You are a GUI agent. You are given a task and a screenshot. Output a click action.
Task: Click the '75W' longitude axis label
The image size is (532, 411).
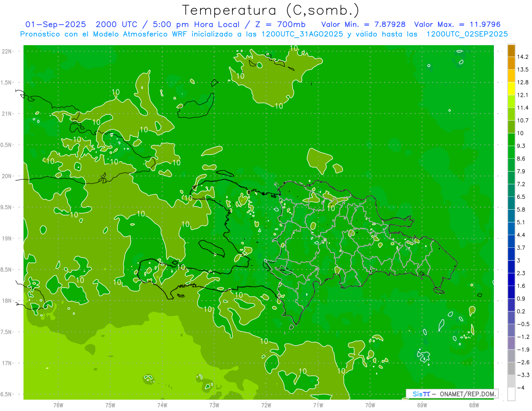click(x=110, y=405)
